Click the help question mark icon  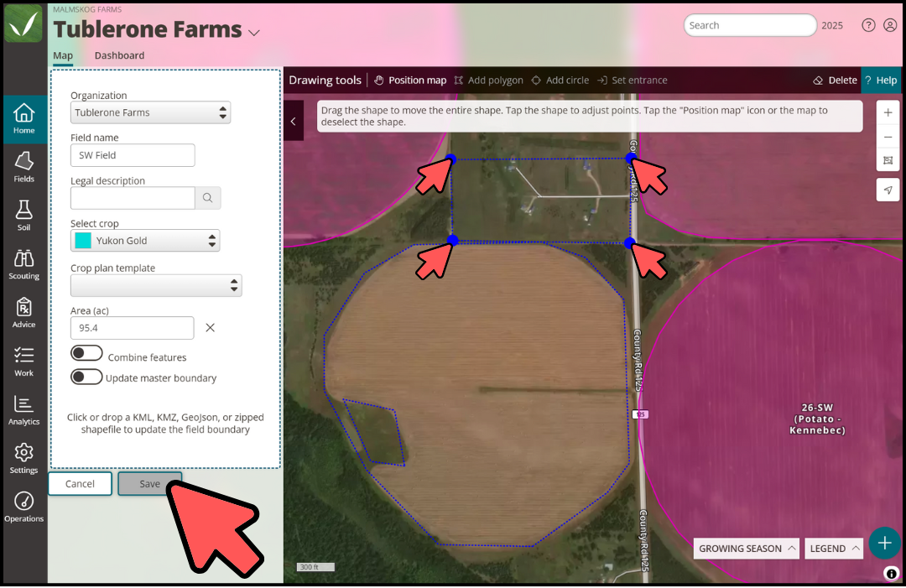[868, 25]
